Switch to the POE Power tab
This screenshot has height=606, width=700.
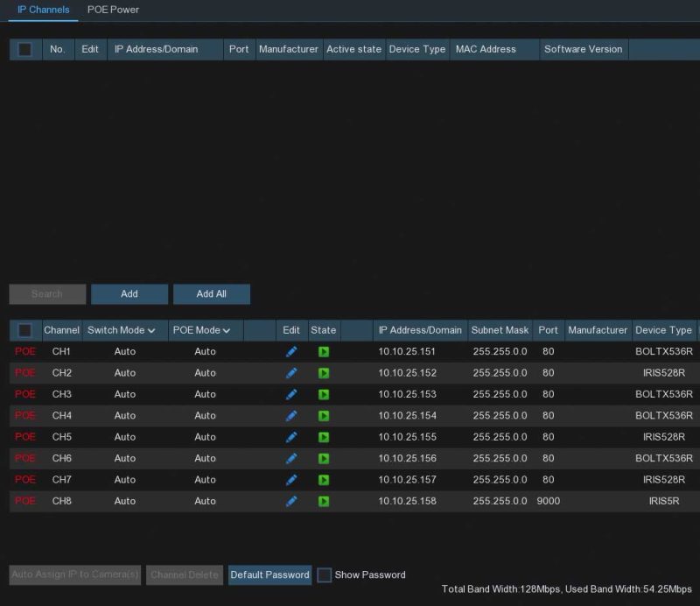click(112, 10)
